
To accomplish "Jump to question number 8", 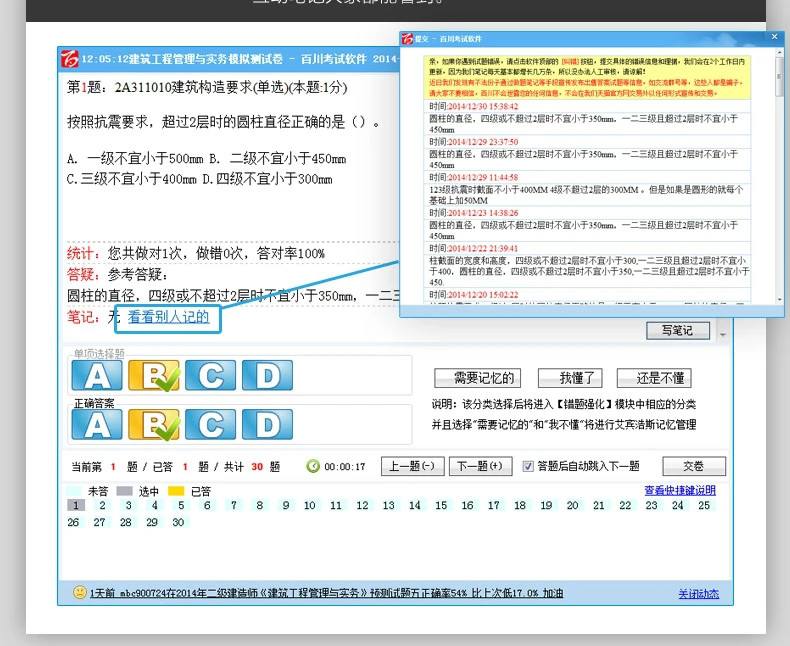I will 259,505.
